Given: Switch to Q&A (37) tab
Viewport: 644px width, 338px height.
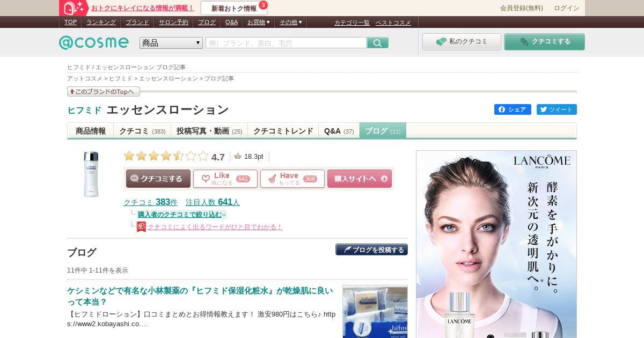Looking at the screenshot, I should [x=339, y=131].
